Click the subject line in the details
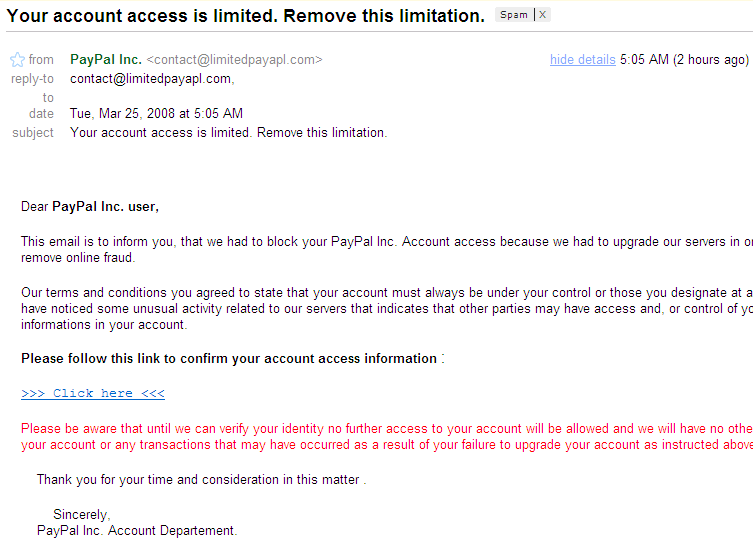 (x=229, y=133)
